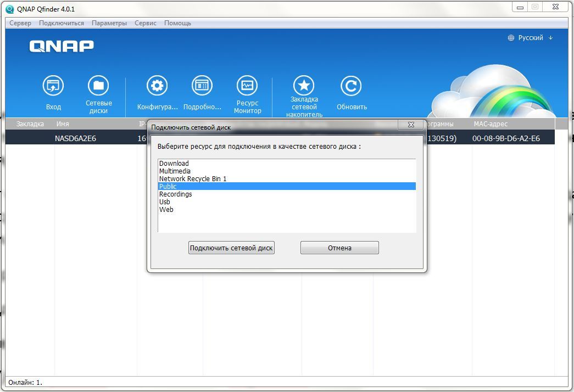This screenshot has height=392, width=574.
Task: Close the Подключить сетевой диск dialog
Action: (410, 125)
